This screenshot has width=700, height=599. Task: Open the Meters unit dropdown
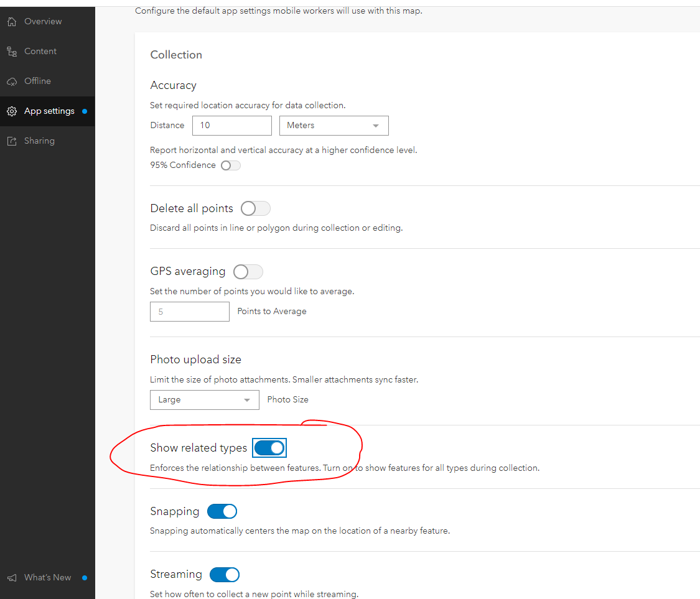(334, 126)
